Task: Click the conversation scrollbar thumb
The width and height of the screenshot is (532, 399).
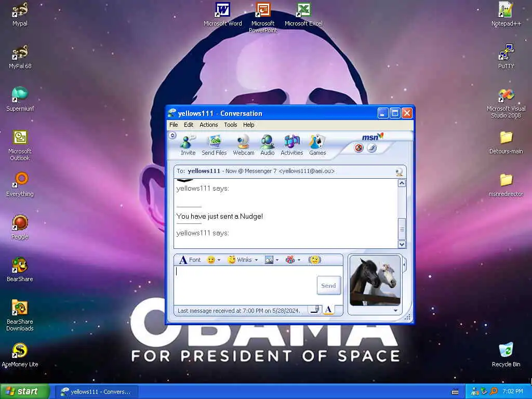Action: [402, 229]
